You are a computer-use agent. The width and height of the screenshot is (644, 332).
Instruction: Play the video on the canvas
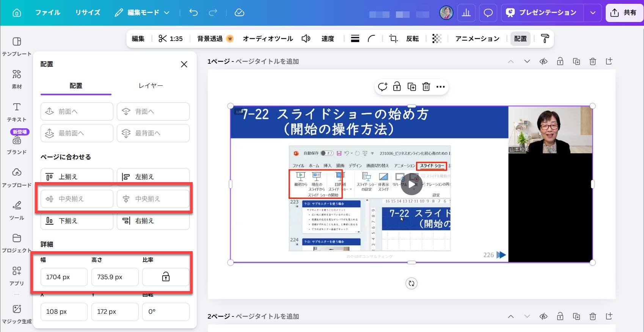tap(412, 184)
